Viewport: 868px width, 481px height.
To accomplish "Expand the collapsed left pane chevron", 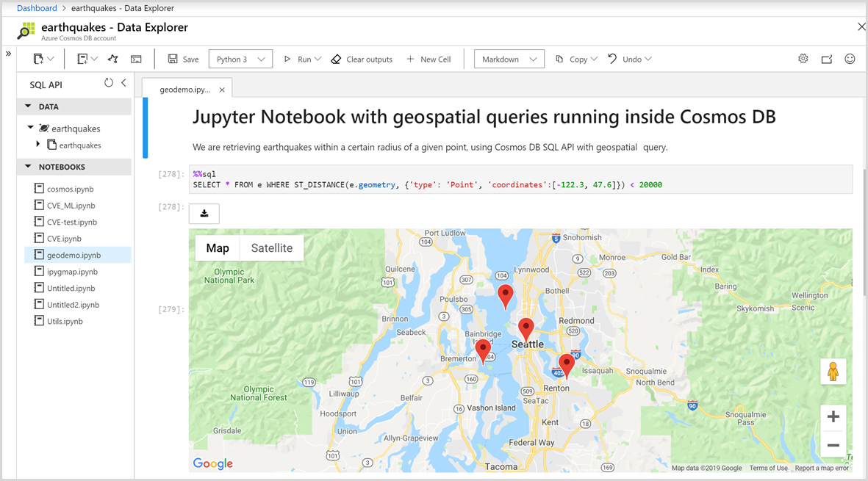I will [x=8, y=54].
